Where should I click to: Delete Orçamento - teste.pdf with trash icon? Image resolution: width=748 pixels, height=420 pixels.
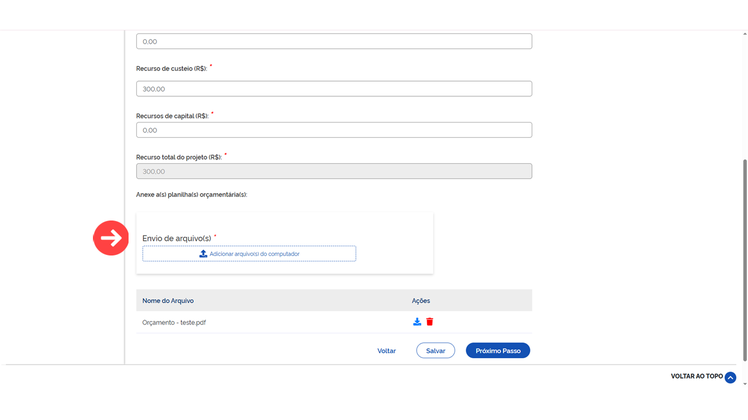click(x=430, y=322)
